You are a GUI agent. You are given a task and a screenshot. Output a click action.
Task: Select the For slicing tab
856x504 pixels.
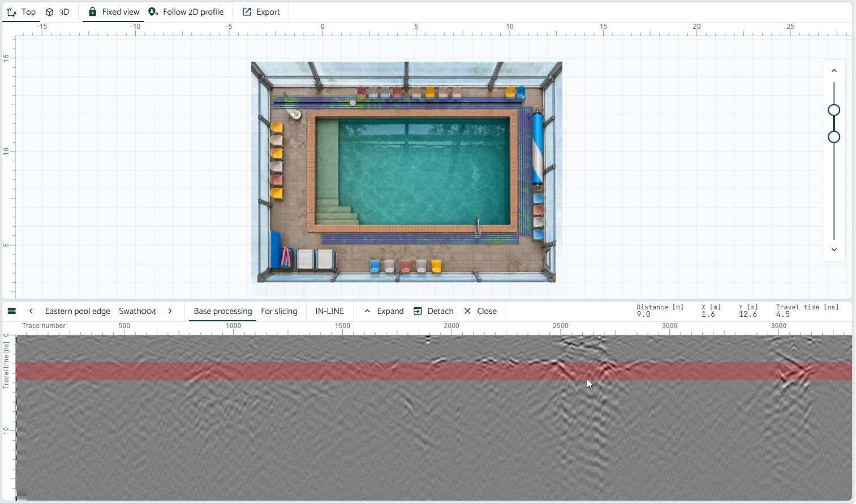pos(279,311)
